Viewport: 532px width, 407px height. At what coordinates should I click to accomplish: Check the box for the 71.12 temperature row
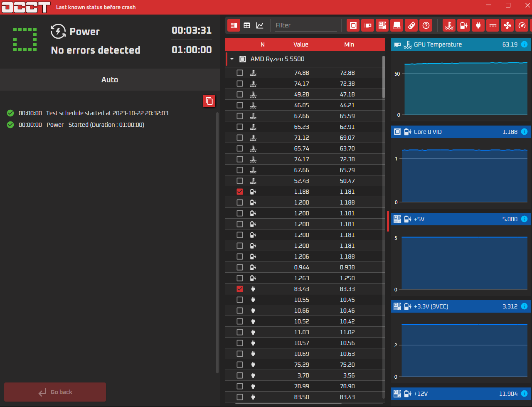[240, 138]
